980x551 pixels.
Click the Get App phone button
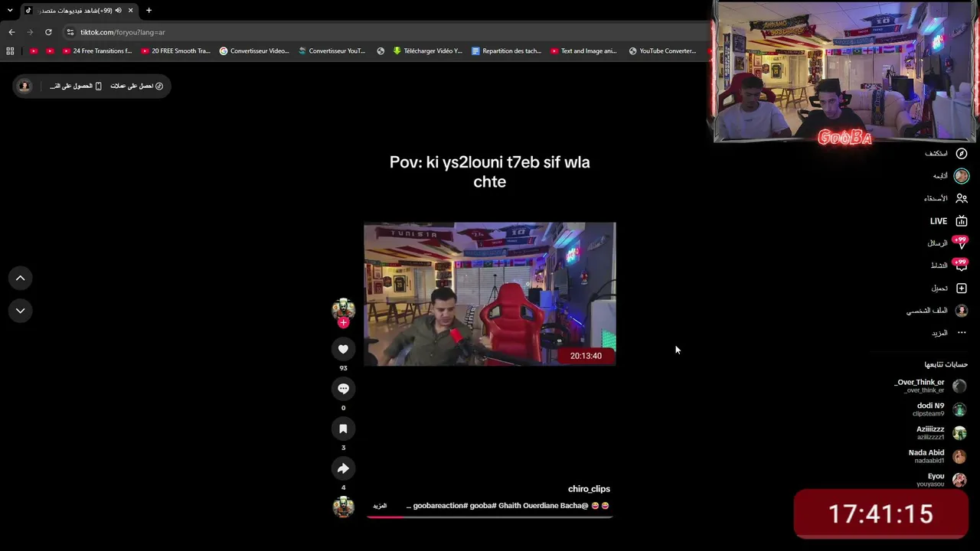tap(76, 86)
